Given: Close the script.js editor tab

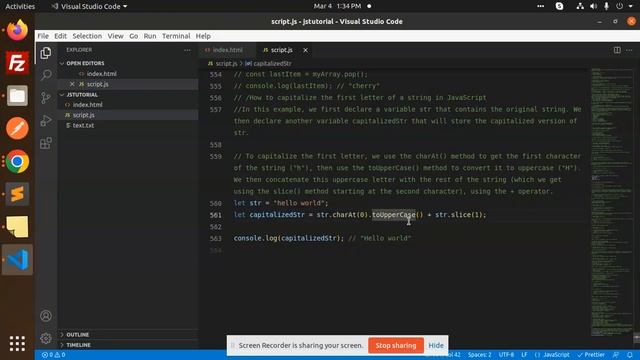Looking at the screenshot, I should click(305, 50).
